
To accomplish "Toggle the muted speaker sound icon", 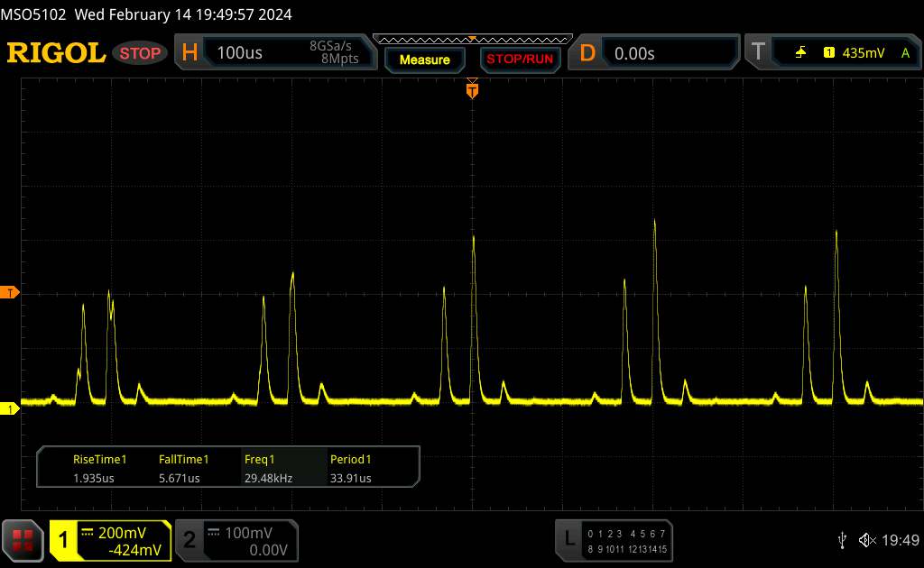I will click(867, 540).
